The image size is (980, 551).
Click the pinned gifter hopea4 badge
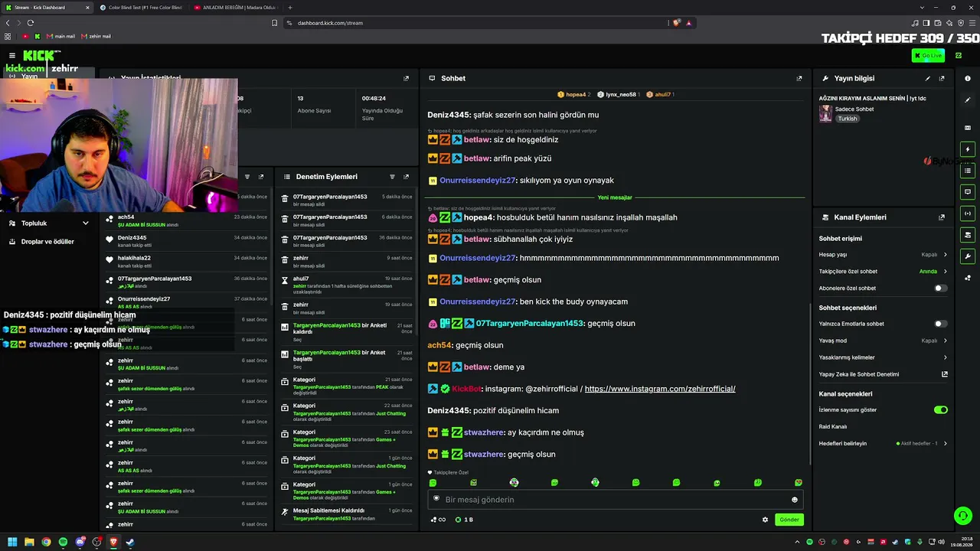pos(574,95)
